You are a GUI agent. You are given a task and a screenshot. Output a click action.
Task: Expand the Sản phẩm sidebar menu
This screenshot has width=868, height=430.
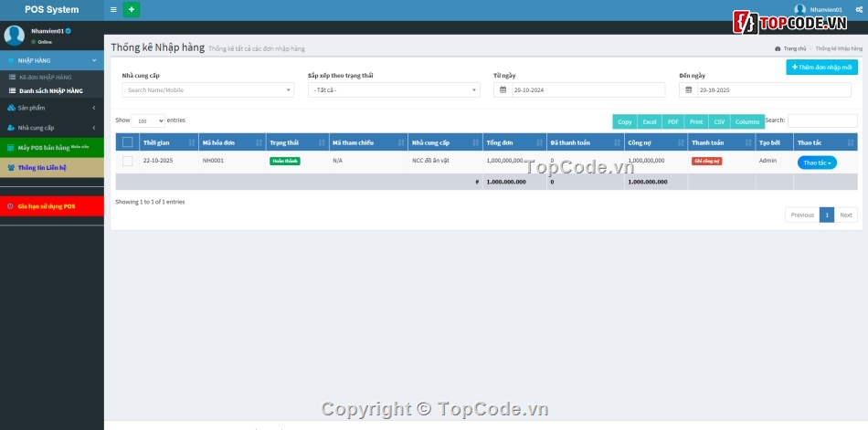tap(52, 108)
